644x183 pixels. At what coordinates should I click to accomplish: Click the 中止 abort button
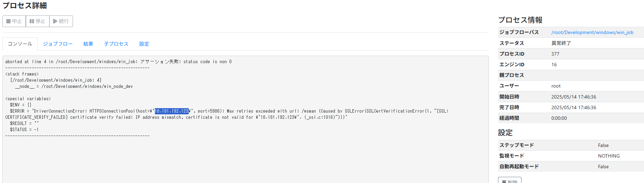tap(14, 21)
